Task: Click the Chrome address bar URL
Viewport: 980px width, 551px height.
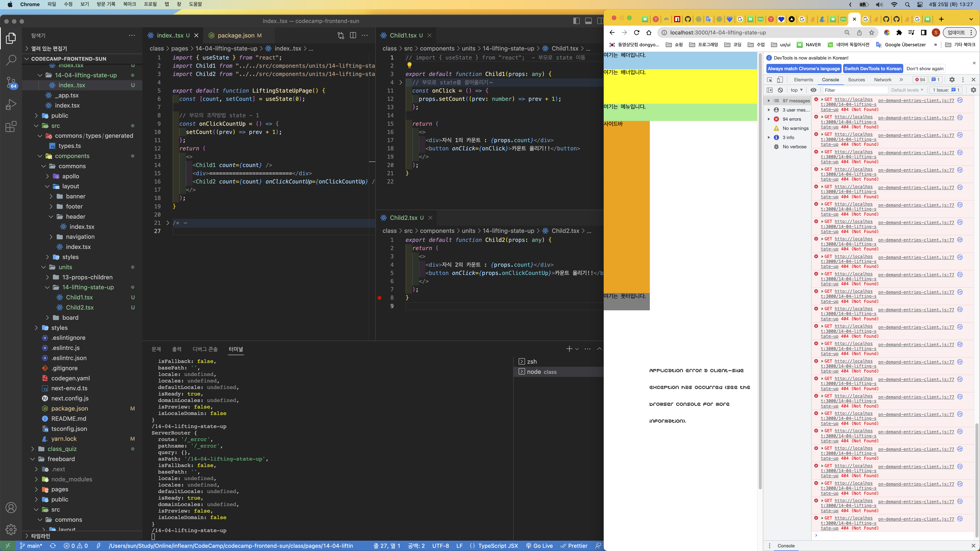Action: (x=718, y=32)
